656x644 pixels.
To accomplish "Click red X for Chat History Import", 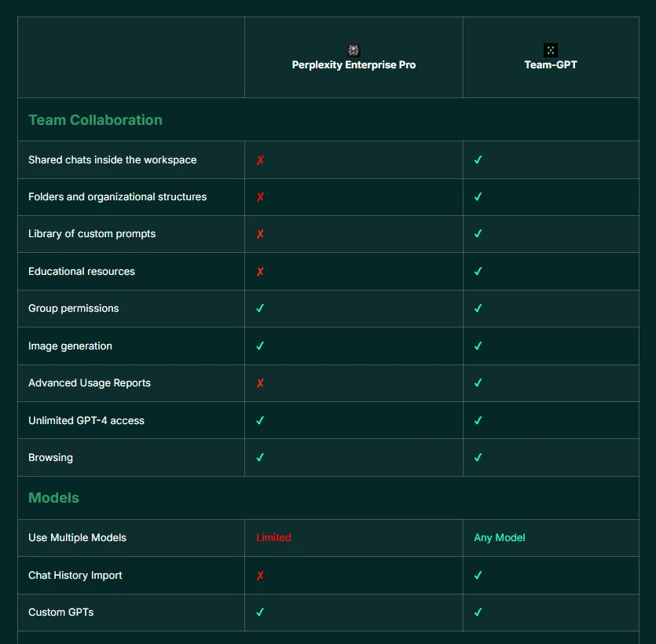I will [260, 576].
